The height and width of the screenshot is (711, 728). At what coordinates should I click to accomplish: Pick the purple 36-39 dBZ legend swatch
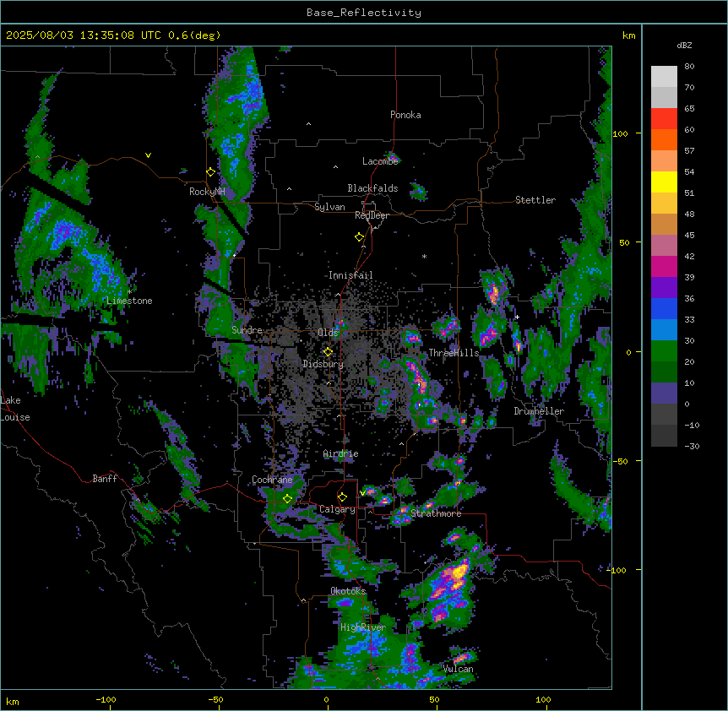point(664,288)
